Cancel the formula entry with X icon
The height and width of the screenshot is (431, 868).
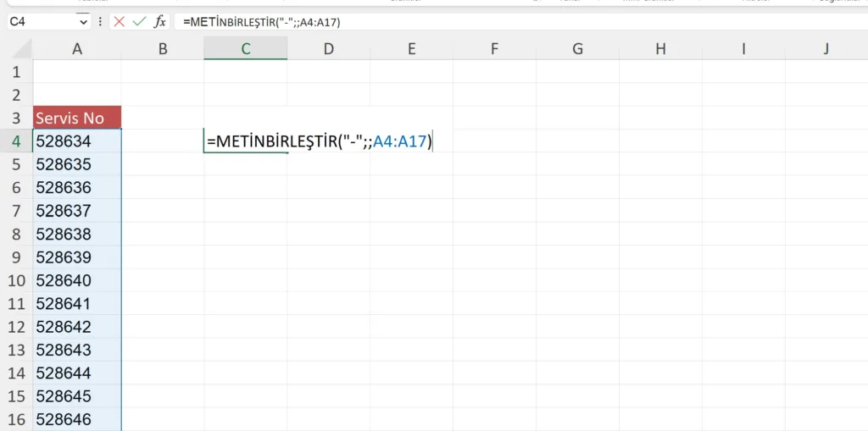[119, 22]
